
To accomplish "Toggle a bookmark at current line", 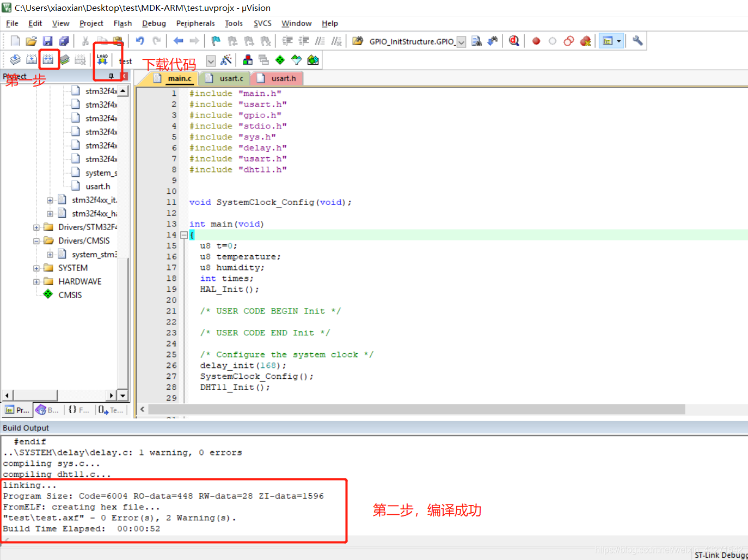I will click(x=215, y=41).
